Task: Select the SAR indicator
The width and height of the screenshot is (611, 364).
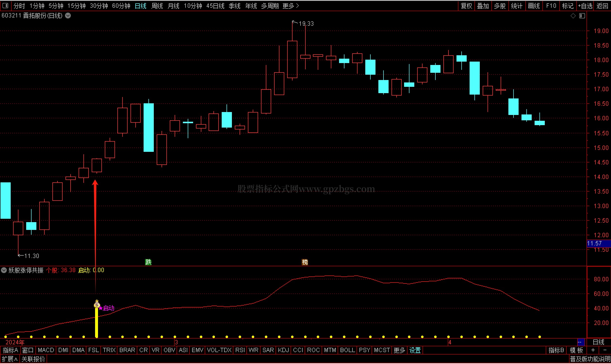Action: coord(268,350)
